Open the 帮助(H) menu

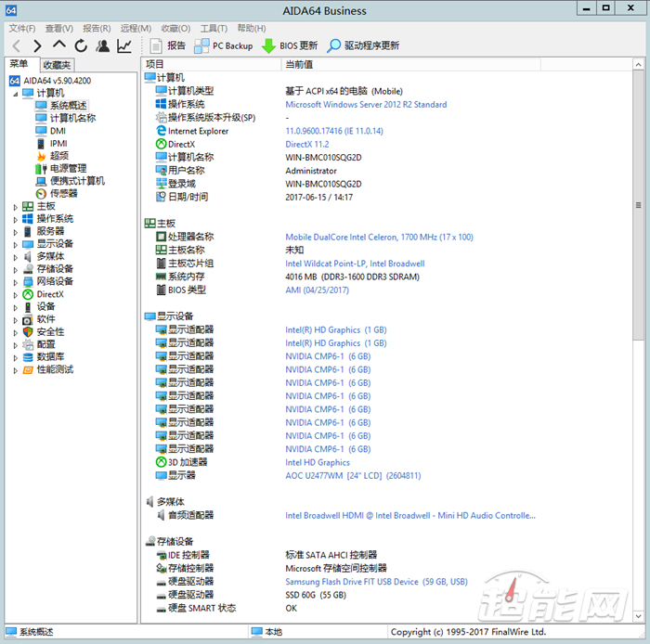tap(252, 28)
